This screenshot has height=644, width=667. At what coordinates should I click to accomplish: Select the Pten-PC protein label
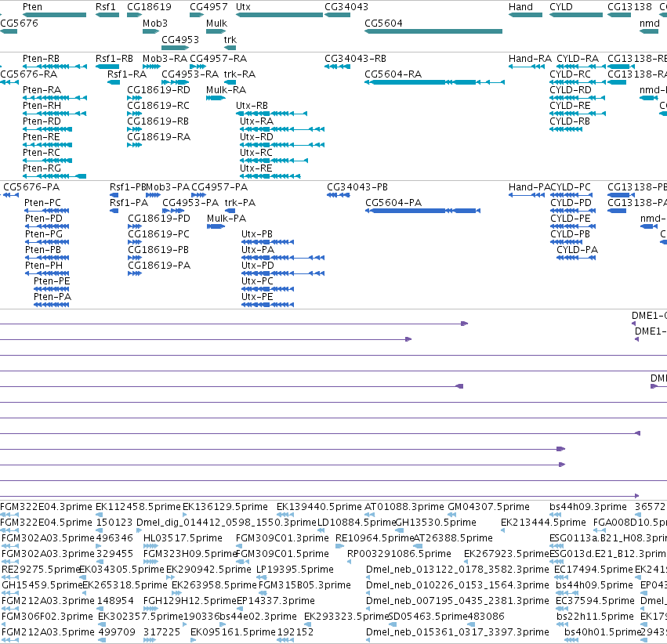(x=42, y=203)
